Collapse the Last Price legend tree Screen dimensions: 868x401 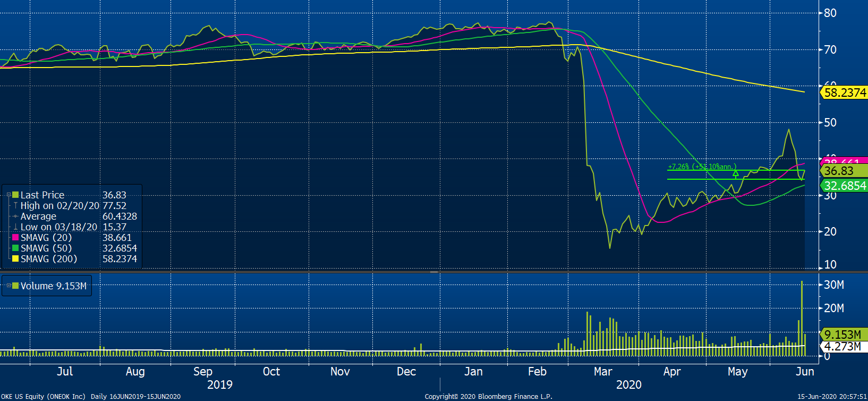[x=8, y=195]
